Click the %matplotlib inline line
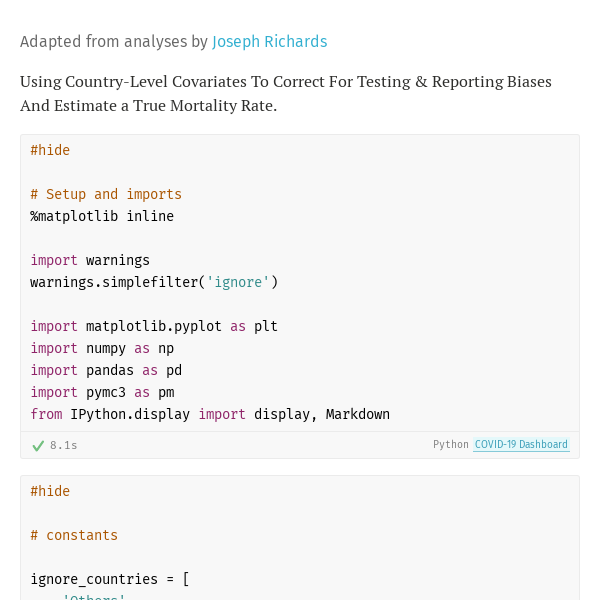 point(102,216)
